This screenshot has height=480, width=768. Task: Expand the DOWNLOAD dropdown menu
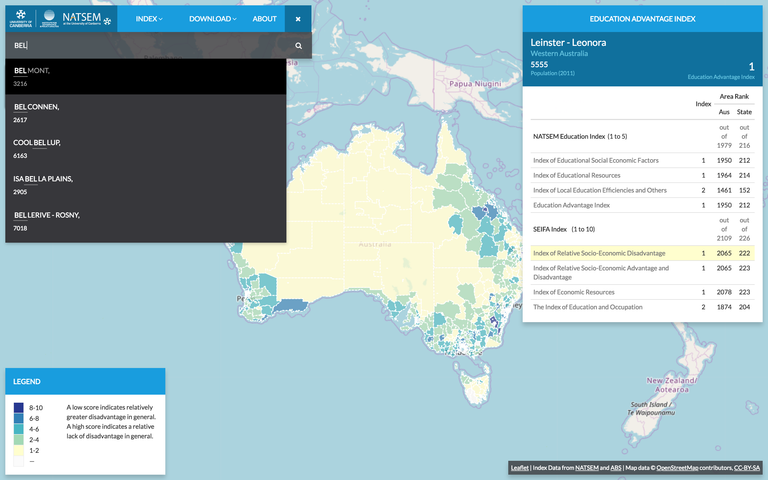point(212,19)
